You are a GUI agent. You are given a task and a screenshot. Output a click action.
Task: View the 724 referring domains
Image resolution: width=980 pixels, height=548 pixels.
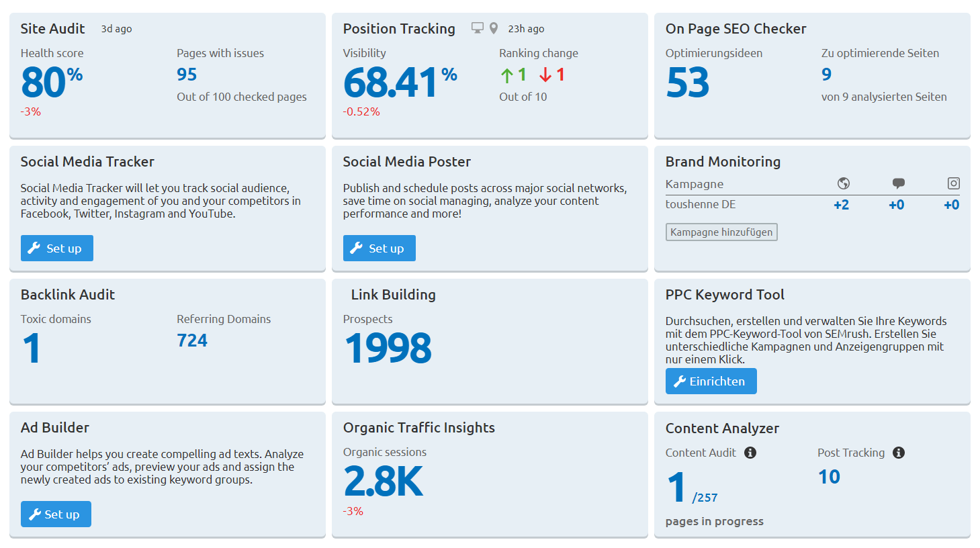click(192, 340)
